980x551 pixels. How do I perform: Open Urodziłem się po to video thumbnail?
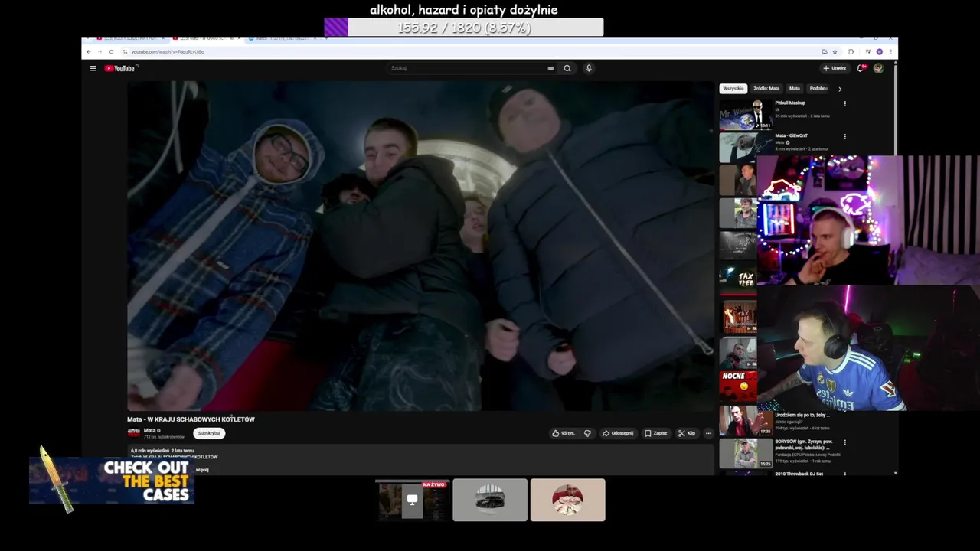point(746,420)
